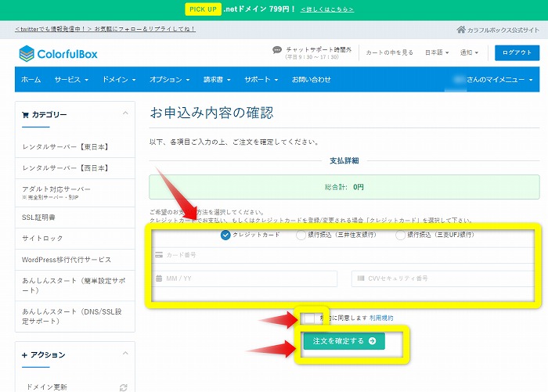This screenshot has width=548, height=392.
Task: Click the plus icon beside アクション
Action: click(x=26, y=355)
